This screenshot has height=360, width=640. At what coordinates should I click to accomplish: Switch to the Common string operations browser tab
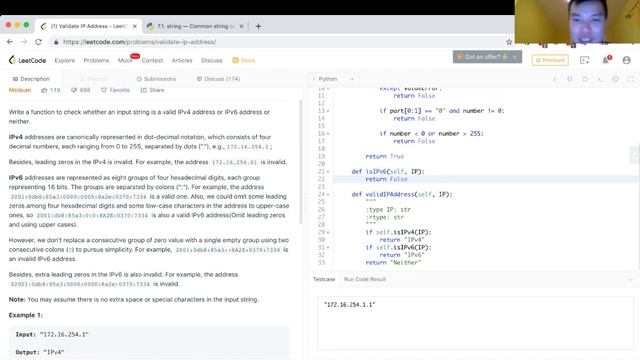tap(195, 26)
